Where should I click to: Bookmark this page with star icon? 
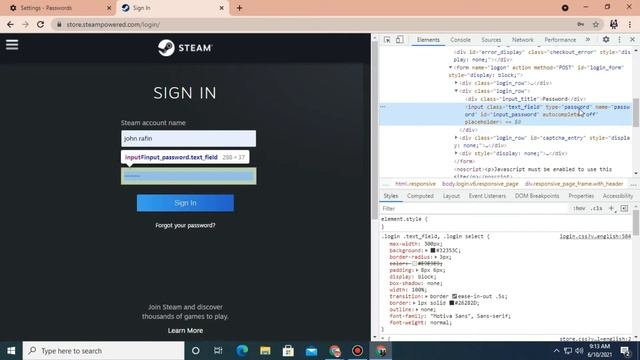coord(596,24)
